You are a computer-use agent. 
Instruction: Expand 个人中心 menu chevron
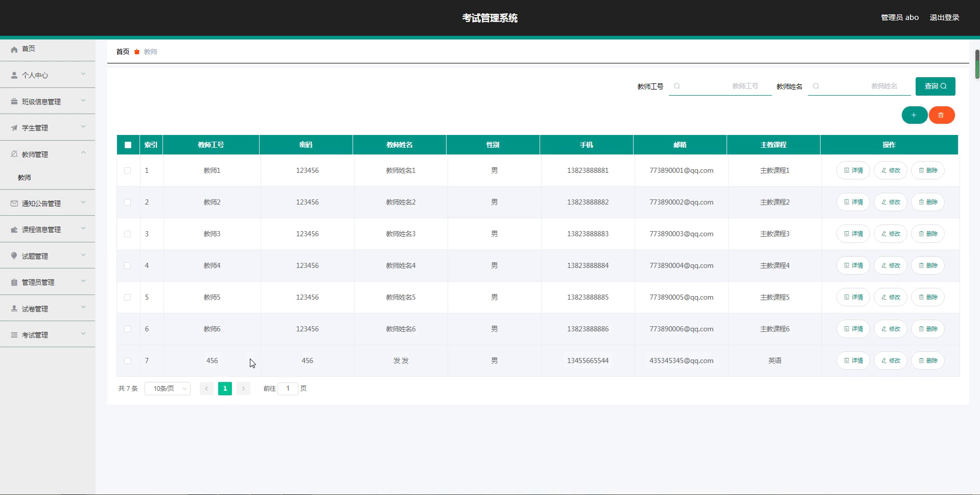click(83, 74)
